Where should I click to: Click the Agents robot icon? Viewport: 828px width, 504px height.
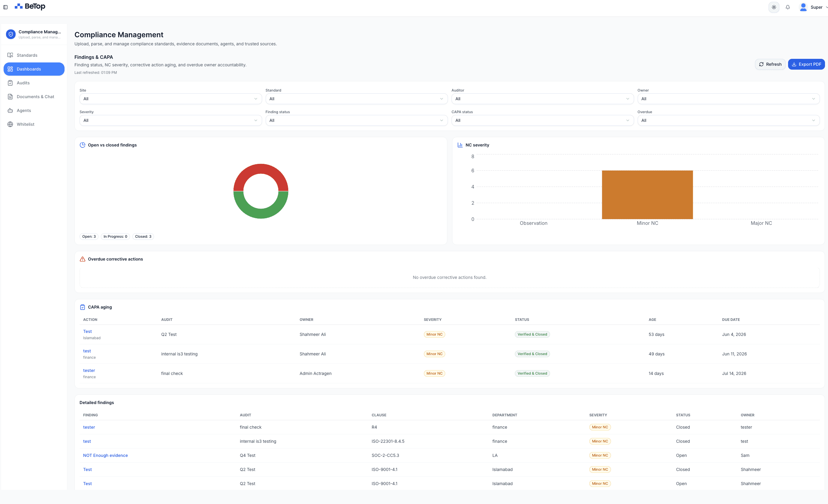coord(10,110)
